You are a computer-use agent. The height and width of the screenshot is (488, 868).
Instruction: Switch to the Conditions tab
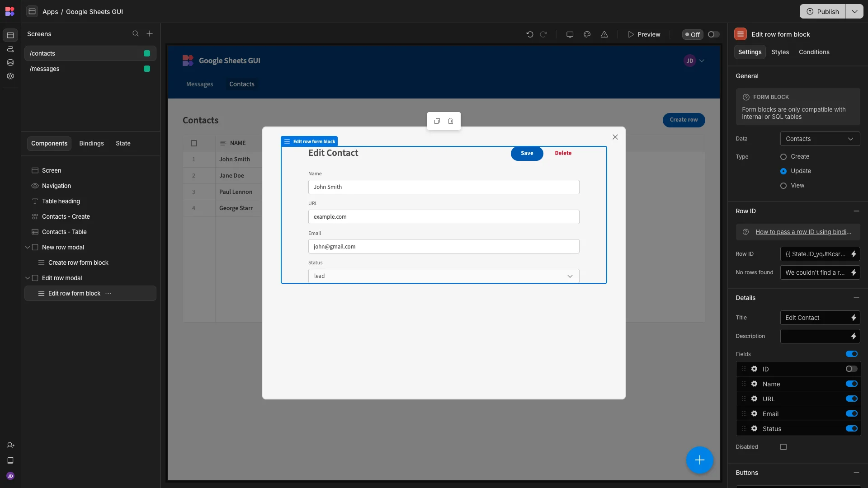(x=814, y=52)
